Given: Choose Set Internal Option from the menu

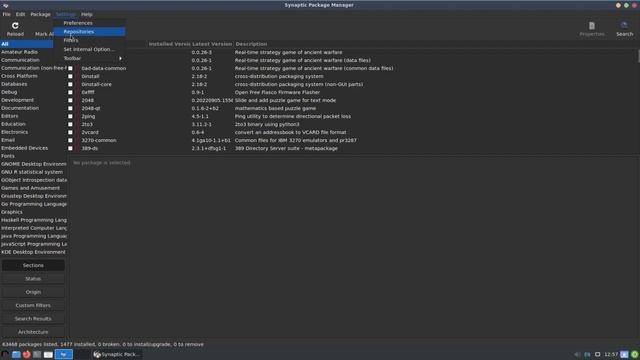Looking at the screenshot, I should (89, 49).
